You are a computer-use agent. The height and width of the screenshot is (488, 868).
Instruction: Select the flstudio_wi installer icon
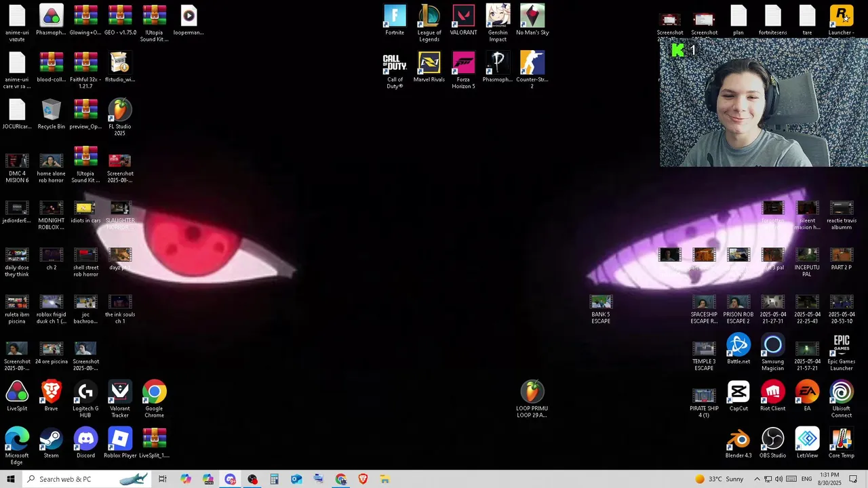point(120,67)
